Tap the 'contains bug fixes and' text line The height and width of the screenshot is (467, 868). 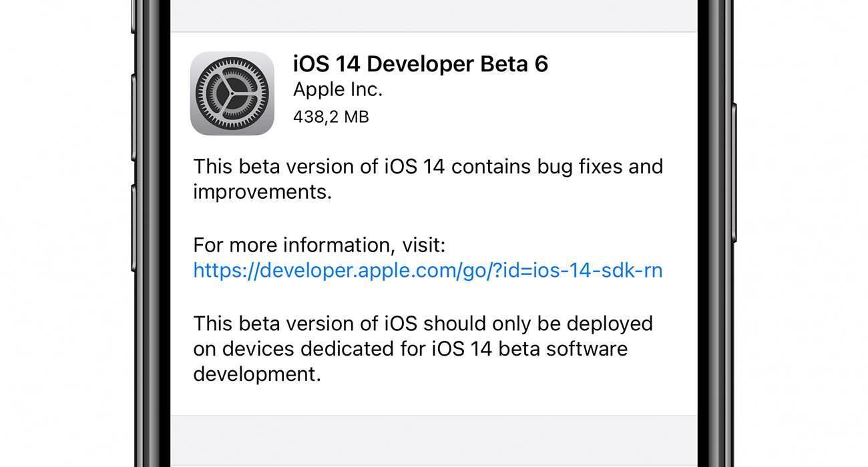558,166
